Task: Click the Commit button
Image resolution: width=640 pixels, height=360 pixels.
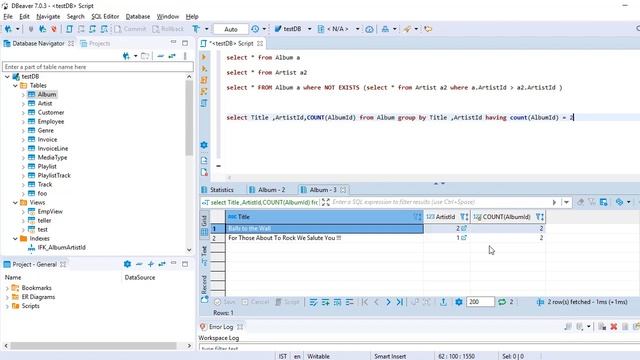Action: pyautogui.click(x=130, y=29)
